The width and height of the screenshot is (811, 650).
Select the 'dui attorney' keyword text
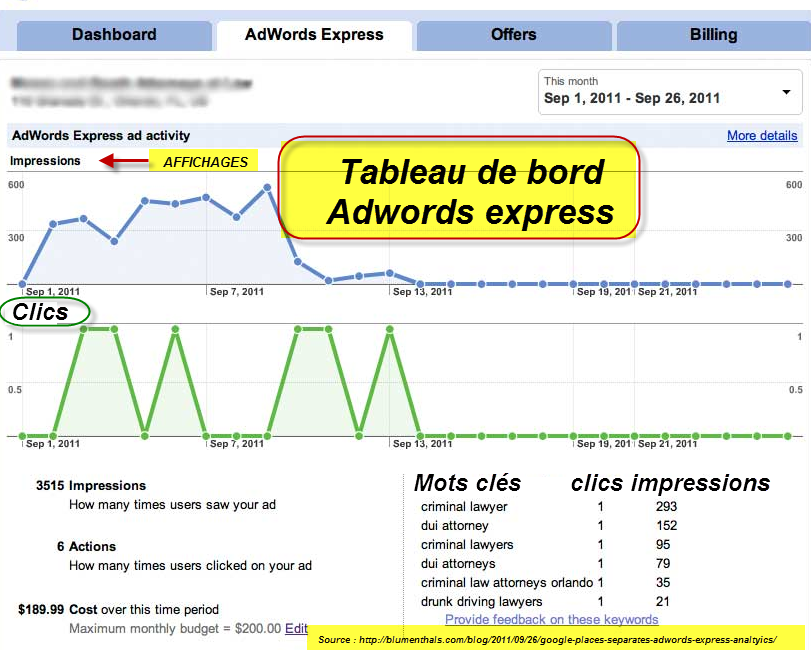[x=455, y=525]
